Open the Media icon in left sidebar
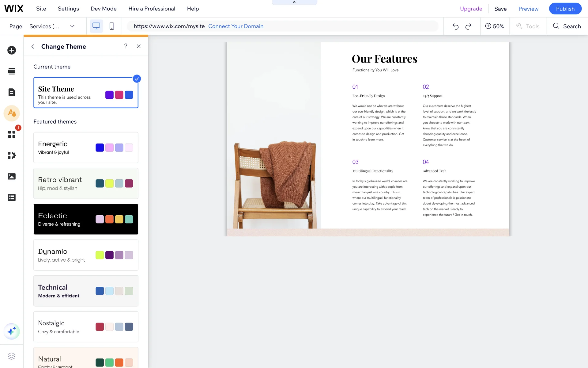Screen dimensions: 588x368 tap(12, 176)
